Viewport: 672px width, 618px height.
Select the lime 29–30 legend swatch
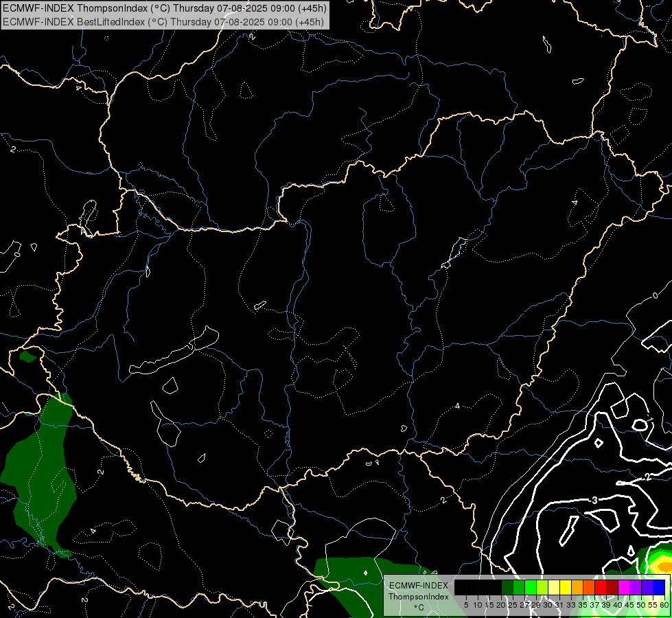pos(542,588)
